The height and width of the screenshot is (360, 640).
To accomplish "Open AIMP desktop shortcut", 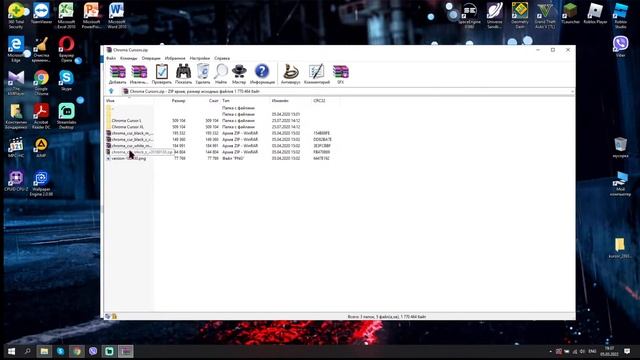I will 41,147.
